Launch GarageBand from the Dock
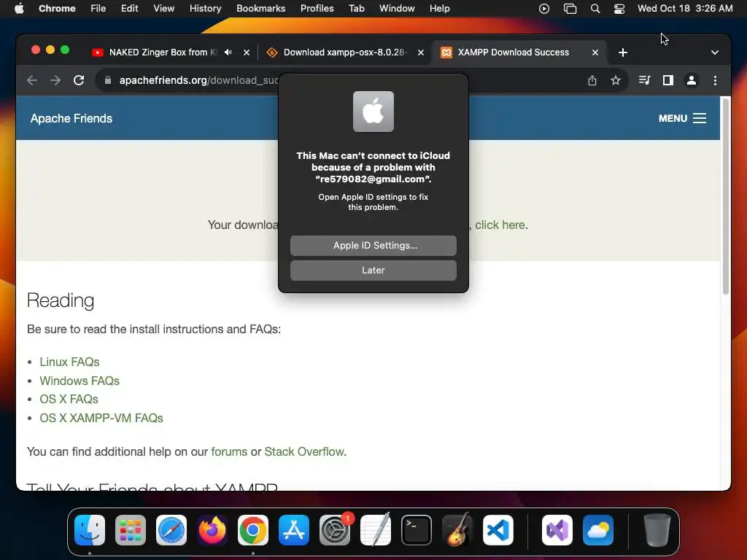 [x=457, y=530]
